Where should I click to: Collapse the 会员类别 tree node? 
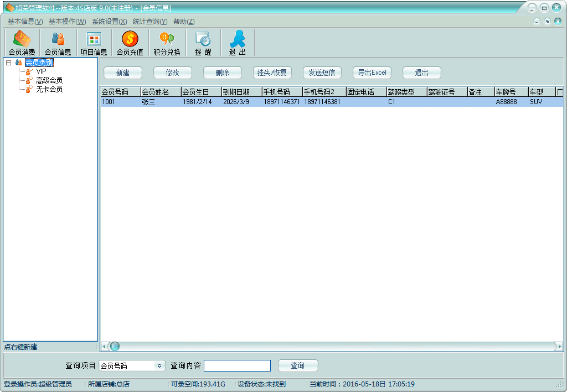[8, 63]
